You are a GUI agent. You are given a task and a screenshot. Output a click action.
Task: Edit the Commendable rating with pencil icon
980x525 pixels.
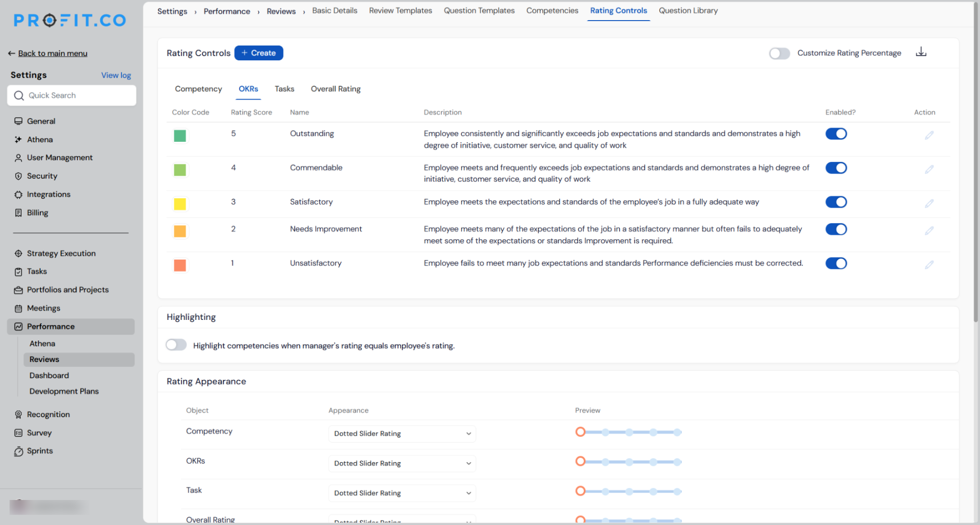click(929, 169)
